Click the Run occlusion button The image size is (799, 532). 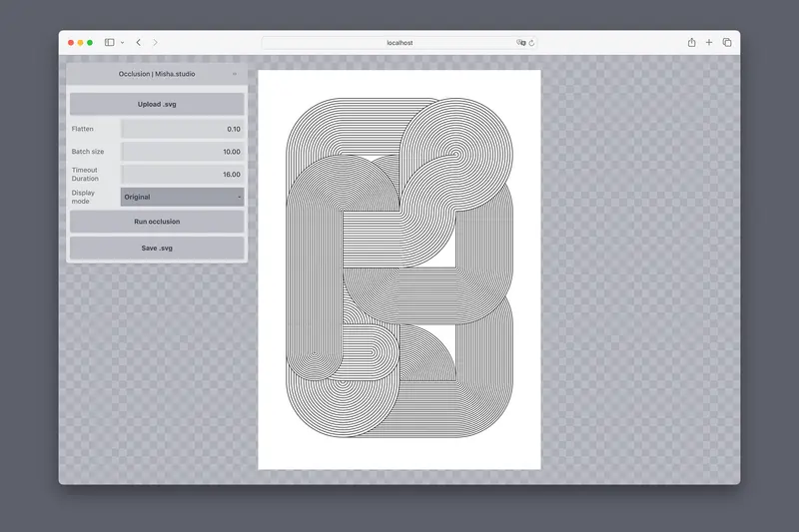157,222
